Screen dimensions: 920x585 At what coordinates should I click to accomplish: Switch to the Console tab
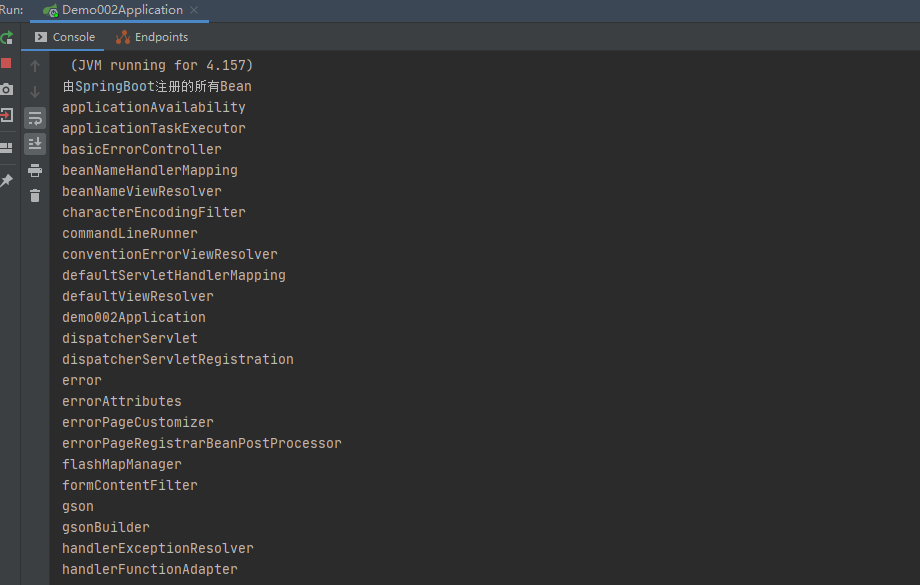tap(65, 37)
